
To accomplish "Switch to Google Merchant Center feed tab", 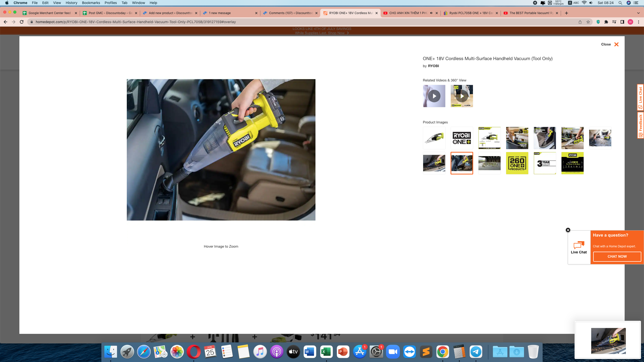I will (x=49, y=13).
